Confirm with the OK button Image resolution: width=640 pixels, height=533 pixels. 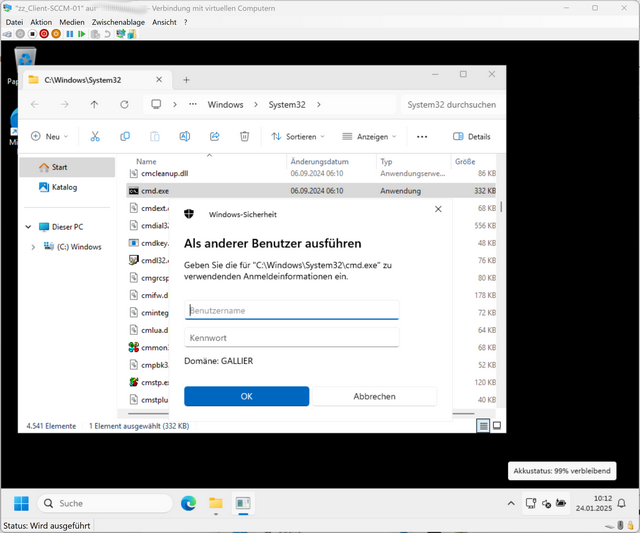click(247, 396)
